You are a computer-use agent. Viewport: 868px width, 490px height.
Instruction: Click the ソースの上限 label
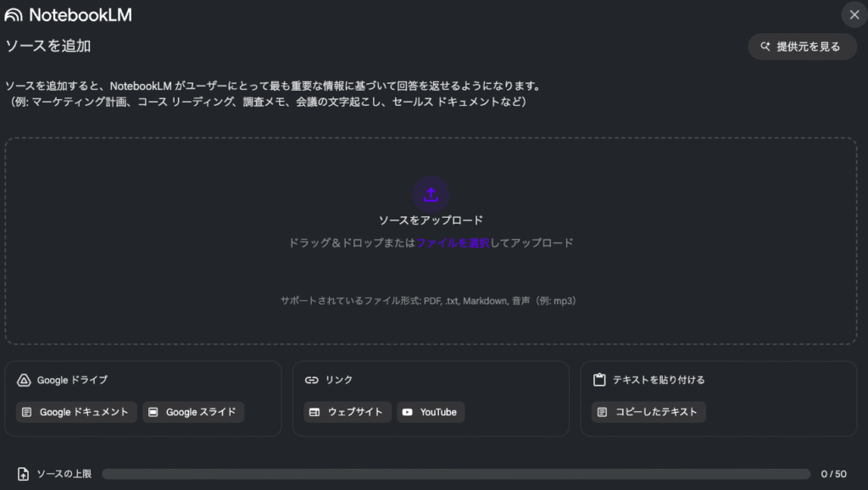click(64, 474)
